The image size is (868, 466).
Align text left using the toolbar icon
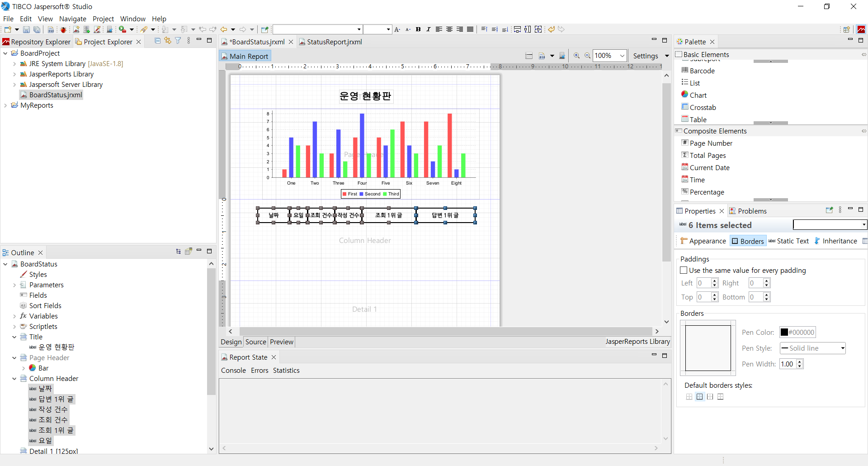439,29
